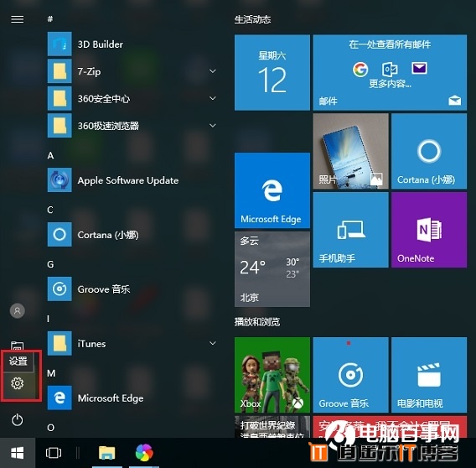Open File Explorer icon in Start sidebar

[18, 346]
